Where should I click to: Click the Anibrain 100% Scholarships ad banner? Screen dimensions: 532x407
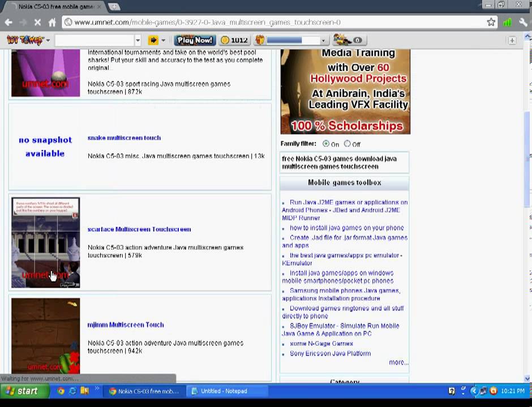click(345, 92)
